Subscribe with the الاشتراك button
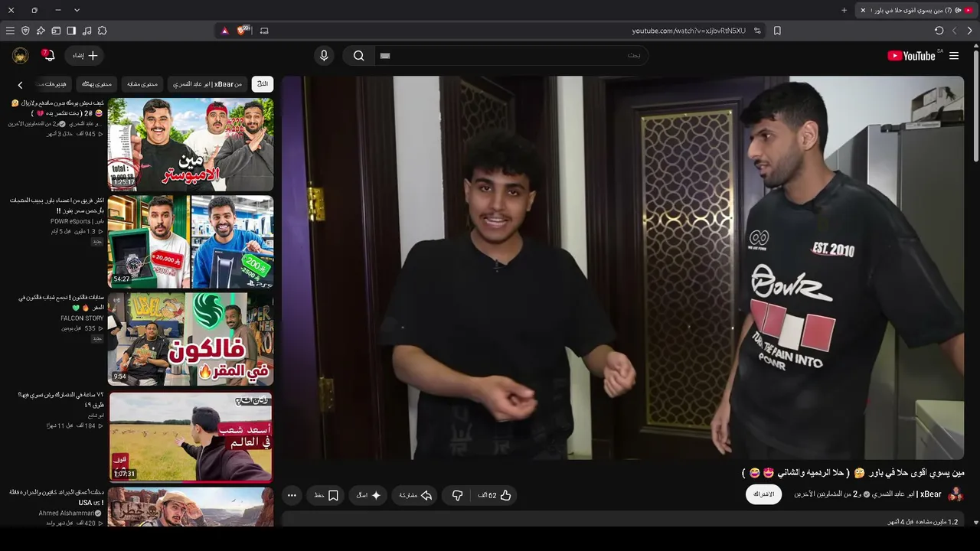980x551 pixels. coord(763,494)
